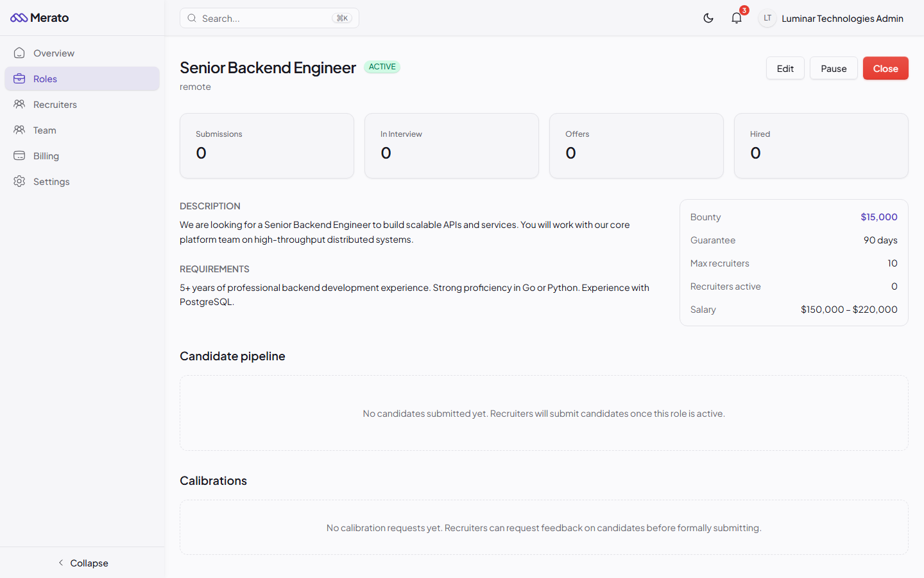924x578 pixels.
Task: Click the ACTIVE status badge
Action: [382, 67]
